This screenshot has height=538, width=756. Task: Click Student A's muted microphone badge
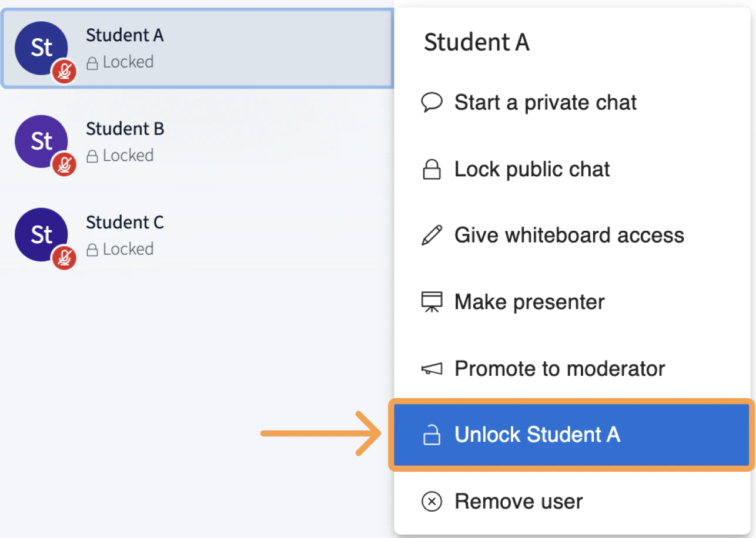point(64,72)
